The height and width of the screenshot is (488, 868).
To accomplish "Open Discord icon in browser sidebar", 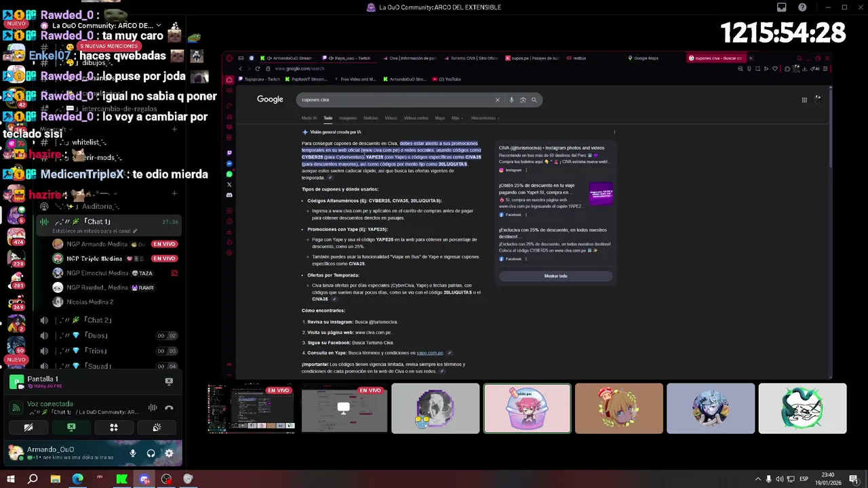I will 229,195.
